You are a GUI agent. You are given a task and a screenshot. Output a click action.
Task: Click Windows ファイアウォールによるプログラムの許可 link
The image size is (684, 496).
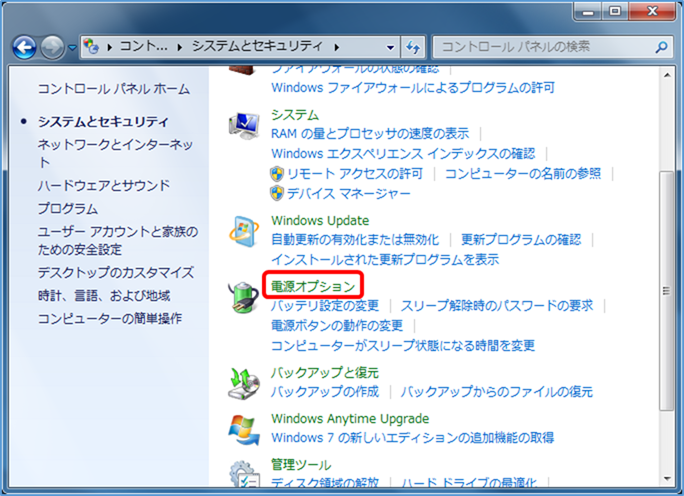point(413,88)
